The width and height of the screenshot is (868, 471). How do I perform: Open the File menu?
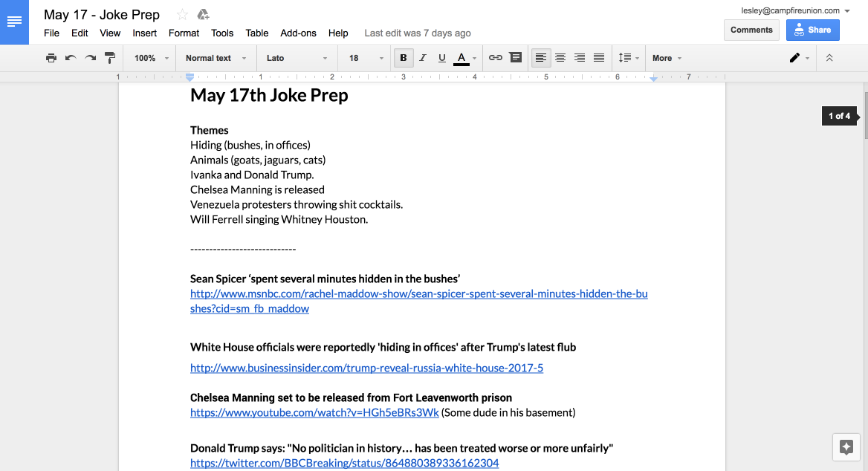[51, 33]
